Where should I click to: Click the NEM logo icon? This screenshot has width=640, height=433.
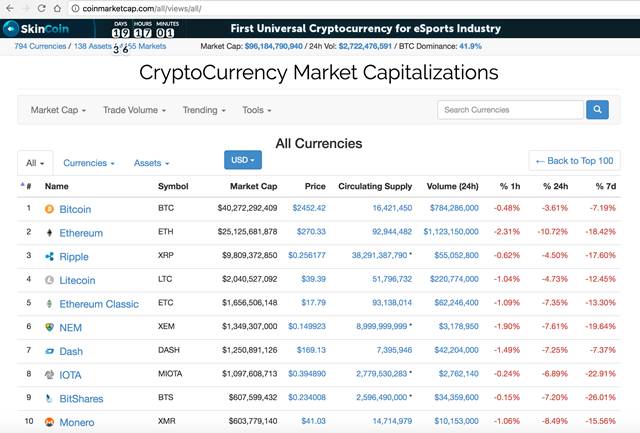49,327
